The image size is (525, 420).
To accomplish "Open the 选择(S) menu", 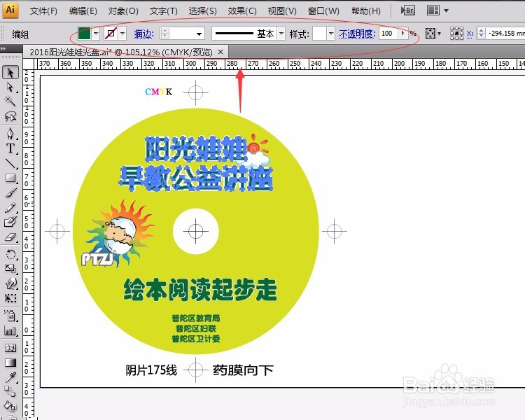I will [x=202, y=11].
